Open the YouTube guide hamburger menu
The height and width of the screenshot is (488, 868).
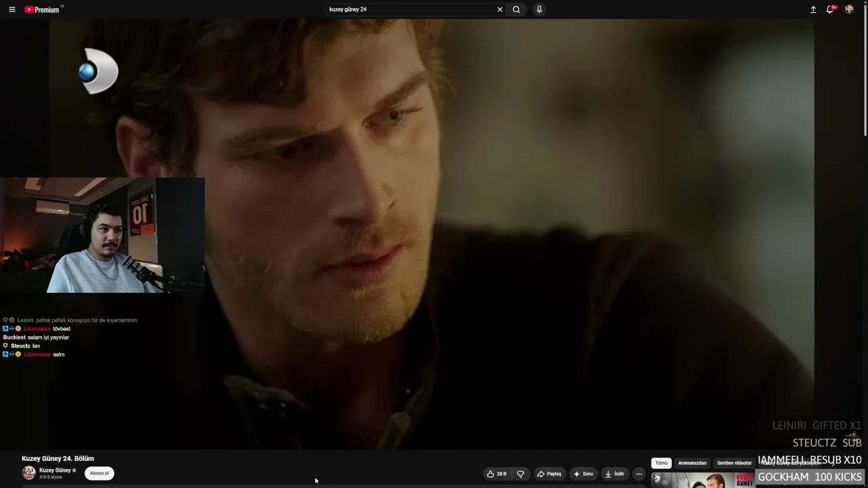tap(12, 9)
